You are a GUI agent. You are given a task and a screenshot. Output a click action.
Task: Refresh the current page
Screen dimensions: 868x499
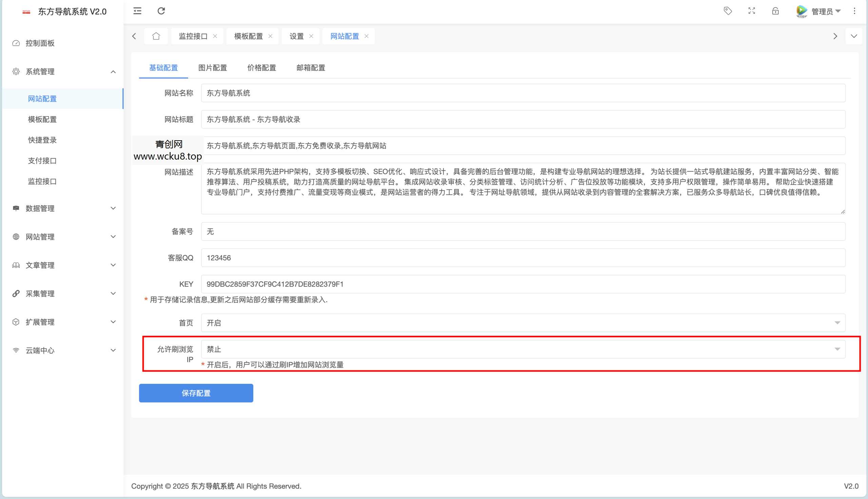tap(161, 11)
